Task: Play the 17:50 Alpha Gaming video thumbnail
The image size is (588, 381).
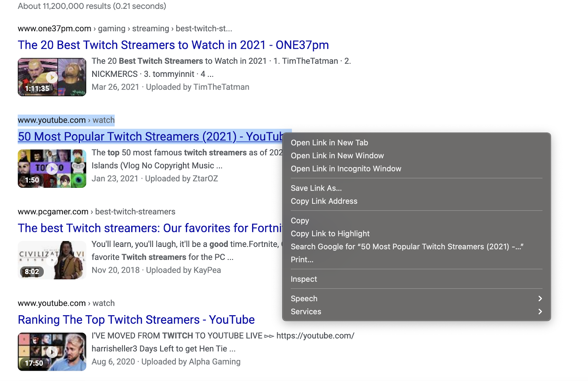Action: pyautogui.click(x=52, y=352)
